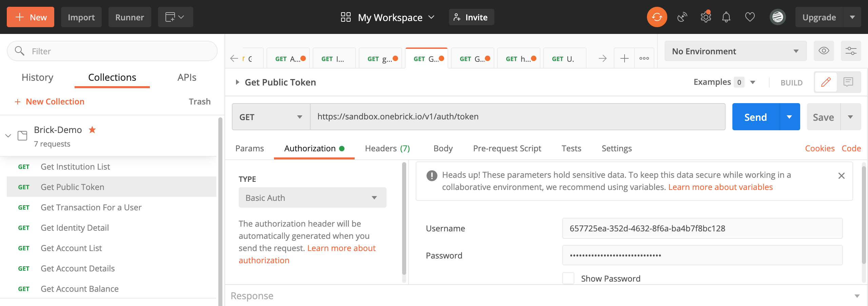Click the Filter search field
The height and width of the screenshot is (306, 868).
(112, 51)
